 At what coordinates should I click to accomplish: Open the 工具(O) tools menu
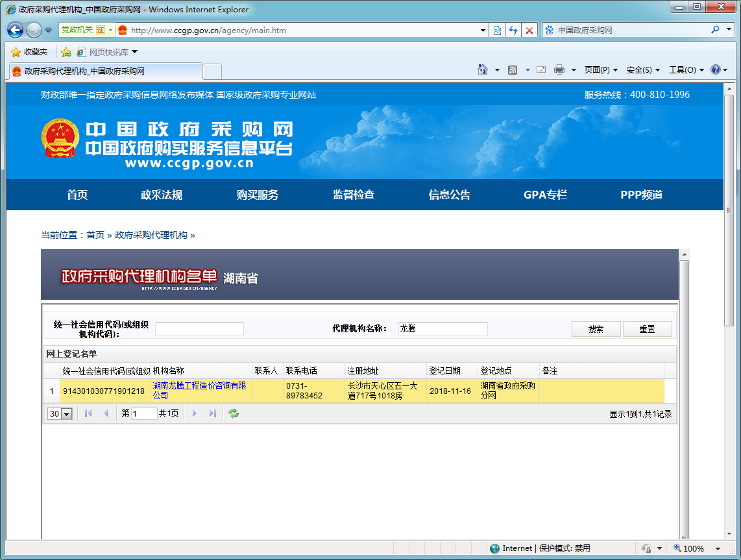[686, 70]
